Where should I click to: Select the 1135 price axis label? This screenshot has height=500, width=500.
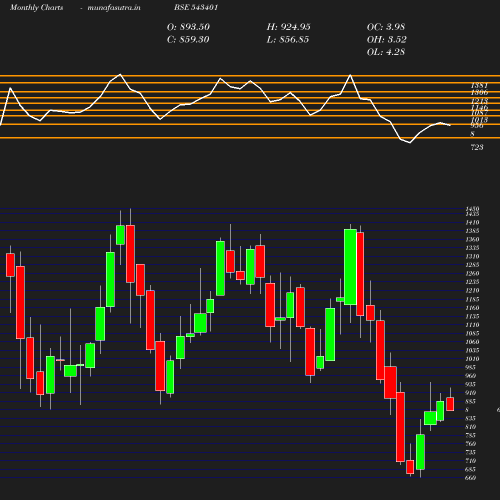472,316
